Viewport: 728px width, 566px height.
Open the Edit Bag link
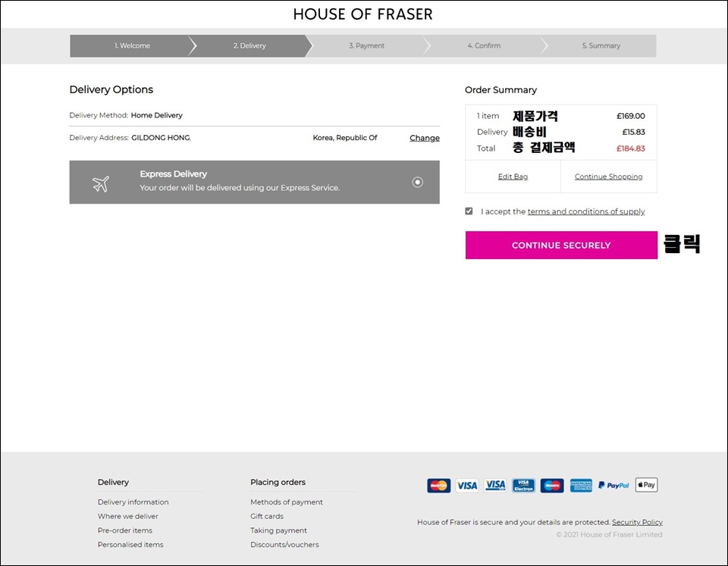(x=513, y=177)
